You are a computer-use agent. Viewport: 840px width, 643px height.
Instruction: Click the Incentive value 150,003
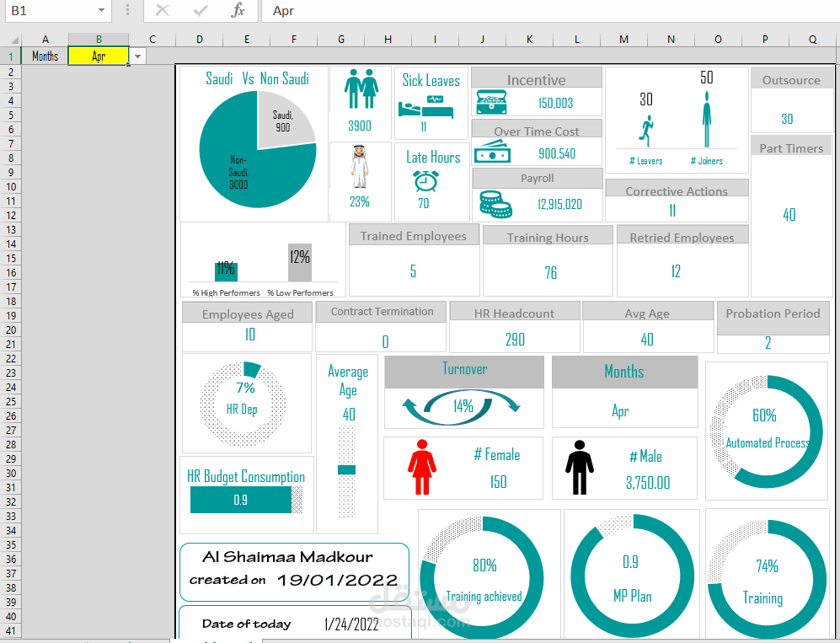555,103
